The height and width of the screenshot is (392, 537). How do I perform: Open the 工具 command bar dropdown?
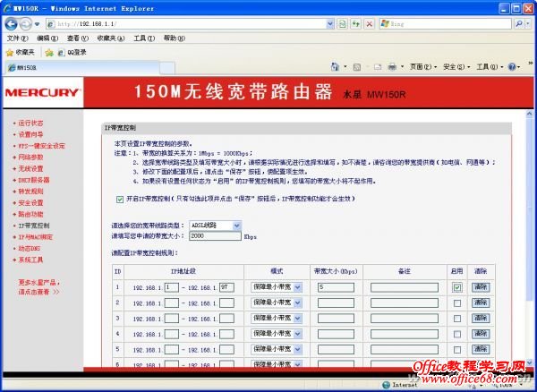pos(490,67)
